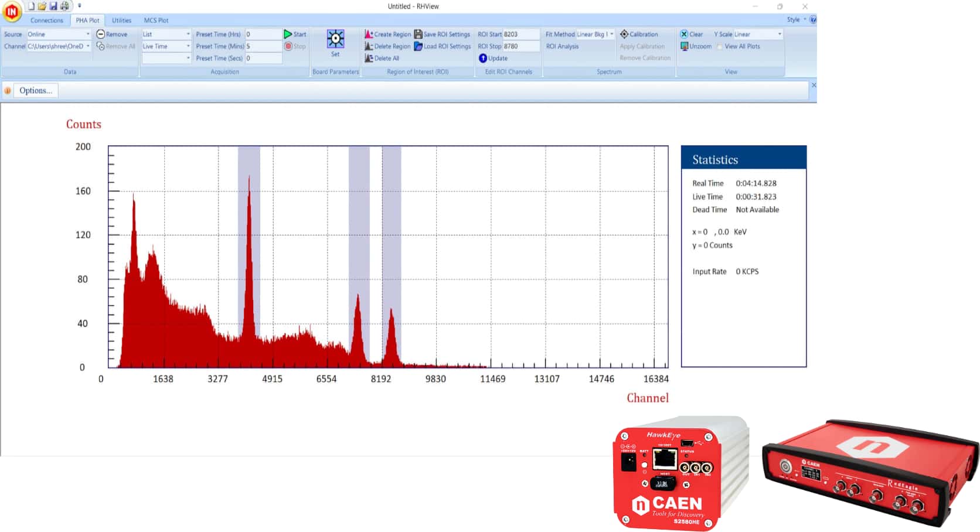This screenshot has height=532, width=980.
Task: Create a new file from quick toolbar
Action: point(31,6)
